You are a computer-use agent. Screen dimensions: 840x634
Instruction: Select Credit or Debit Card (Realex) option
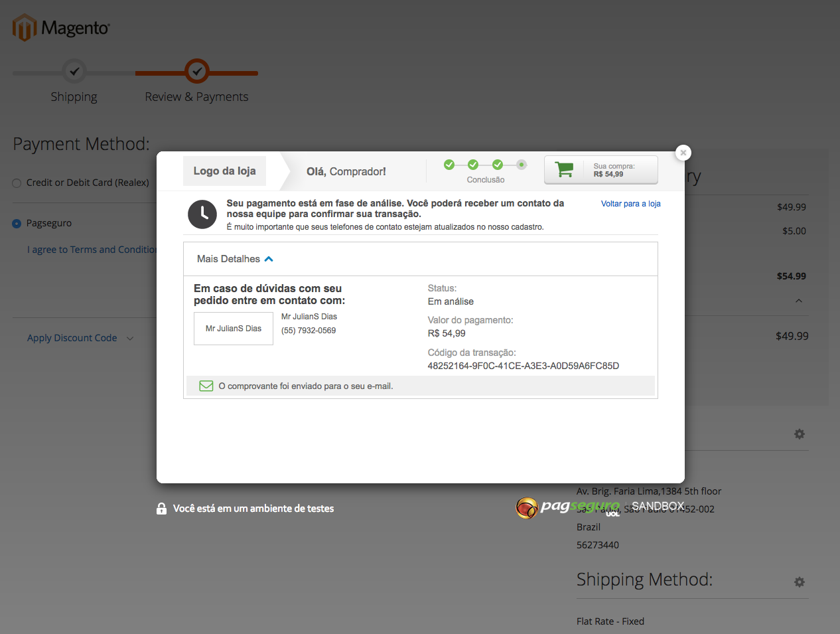point(17,183)
